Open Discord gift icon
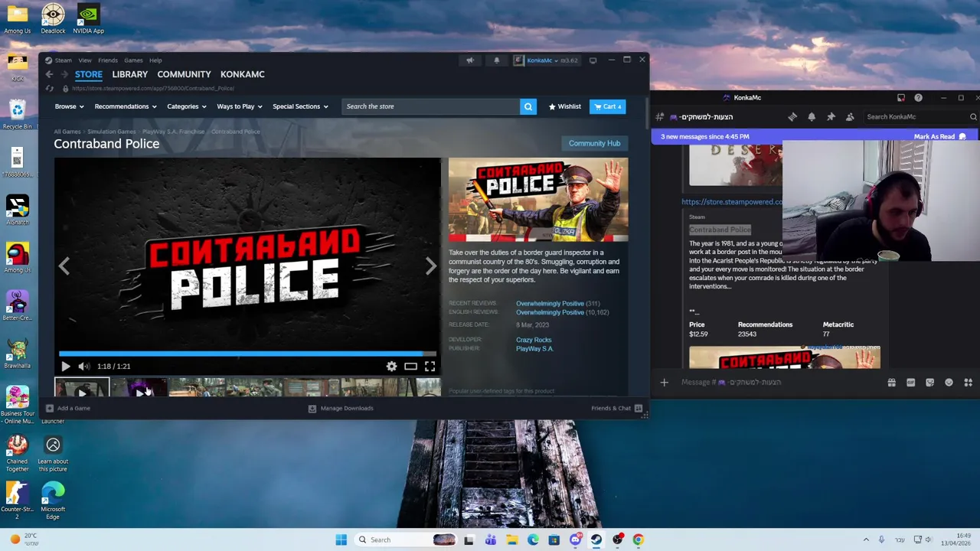This screenshot has width=980, height=551. coord(891,383)
